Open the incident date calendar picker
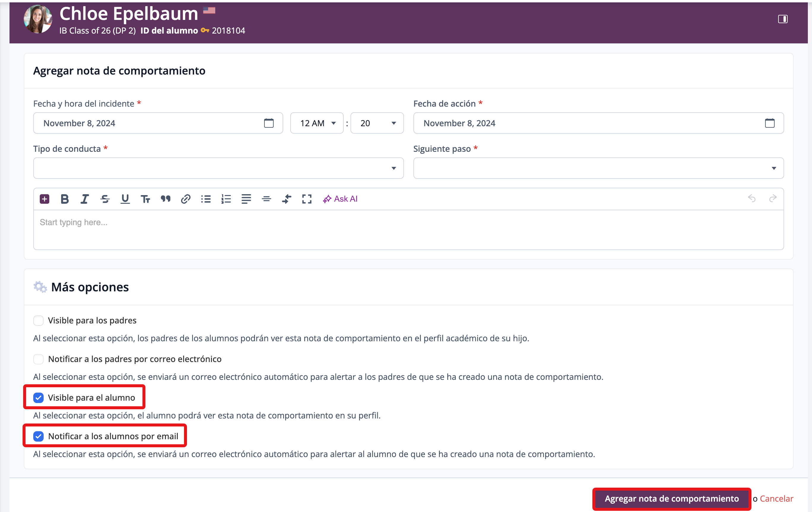 [268, 123]
